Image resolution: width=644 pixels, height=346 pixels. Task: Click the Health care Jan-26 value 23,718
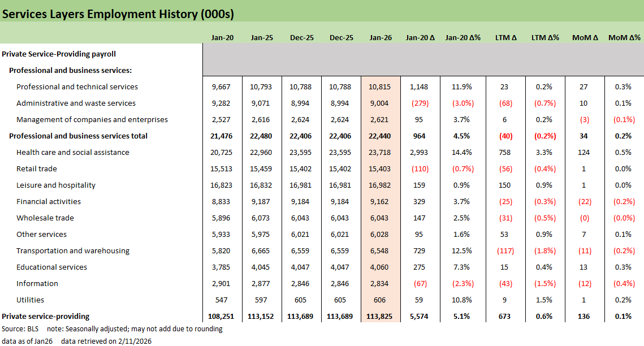click(x=379, y=152)
